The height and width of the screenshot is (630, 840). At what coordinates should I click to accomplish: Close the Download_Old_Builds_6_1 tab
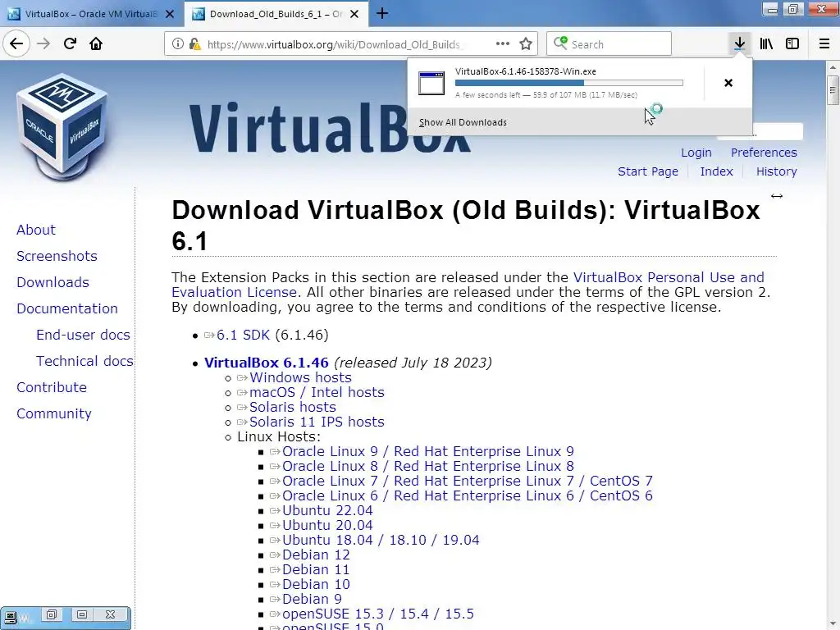tap(354, 14)
